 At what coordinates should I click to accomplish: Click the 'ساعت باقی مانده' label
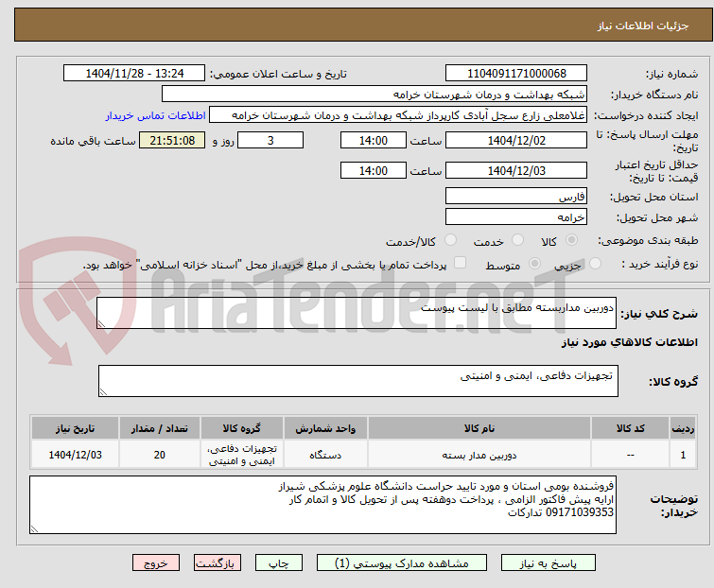tap(93, 141)
